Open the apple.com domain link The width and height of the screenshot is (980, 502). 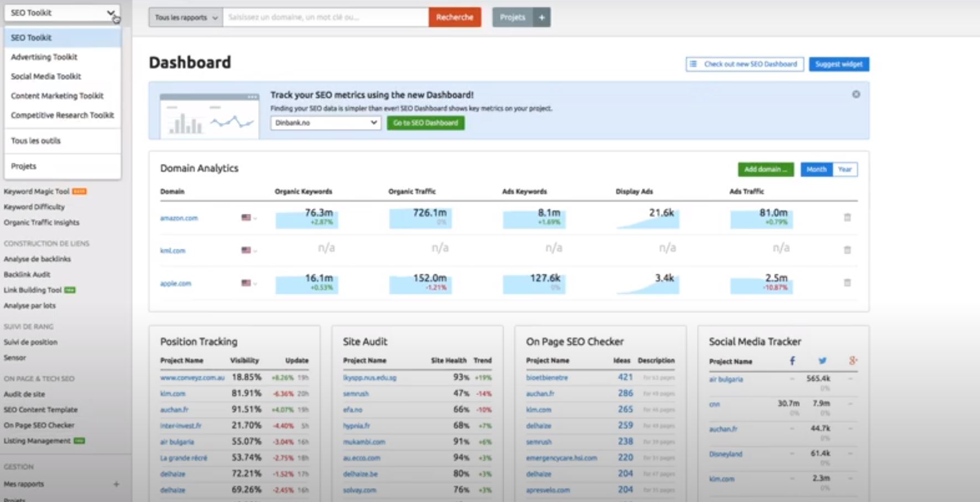(x=176, y=283)
